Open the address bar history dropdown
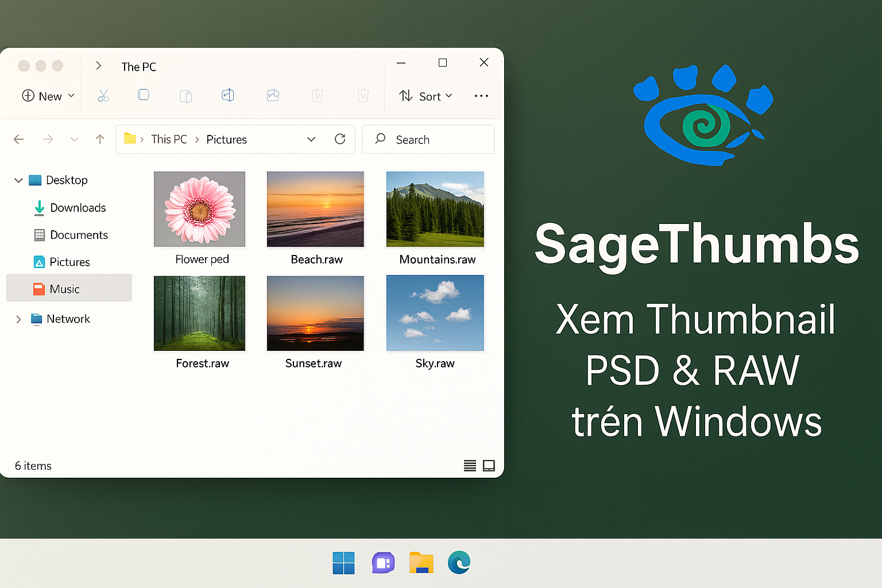 click(311, 139)
